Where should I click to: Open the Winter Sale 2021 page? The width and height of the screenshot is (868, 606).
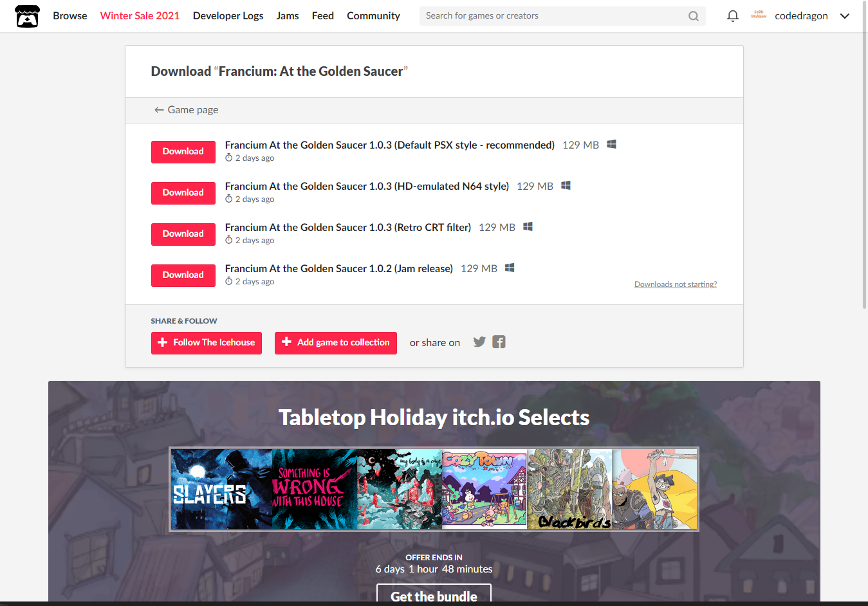click(140, 16)
